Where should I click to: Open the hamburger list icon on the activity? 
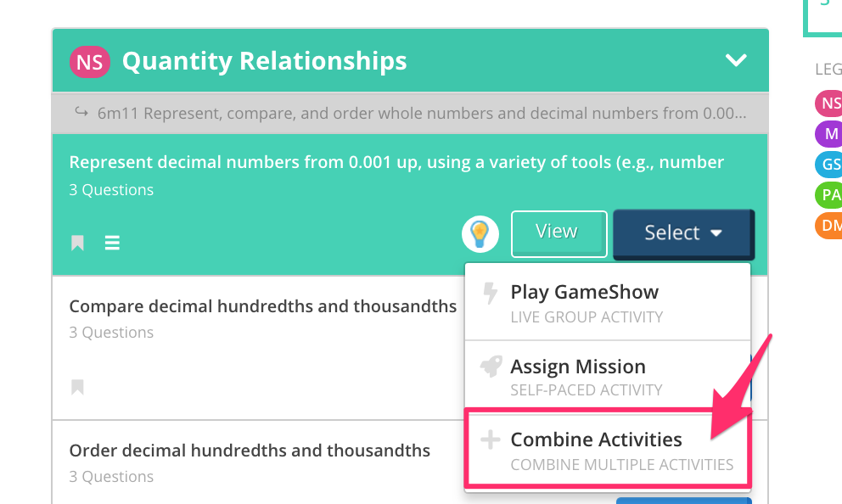tap(112, 243)
